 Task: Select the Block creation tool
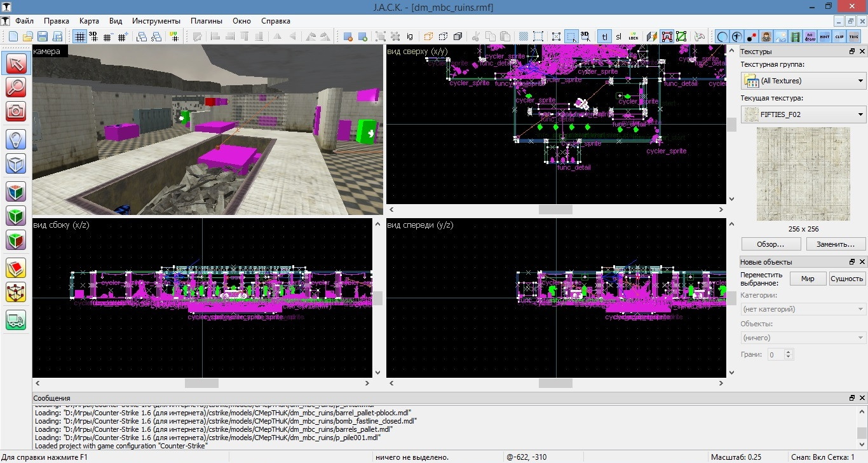tap(16, 163)
